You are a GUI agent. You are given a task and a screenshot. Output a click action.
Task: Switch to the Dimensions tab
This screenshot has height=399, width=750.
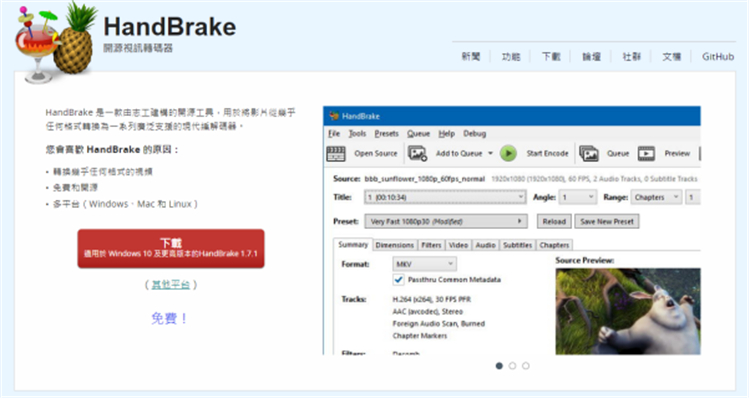click(x=395, y=245)
